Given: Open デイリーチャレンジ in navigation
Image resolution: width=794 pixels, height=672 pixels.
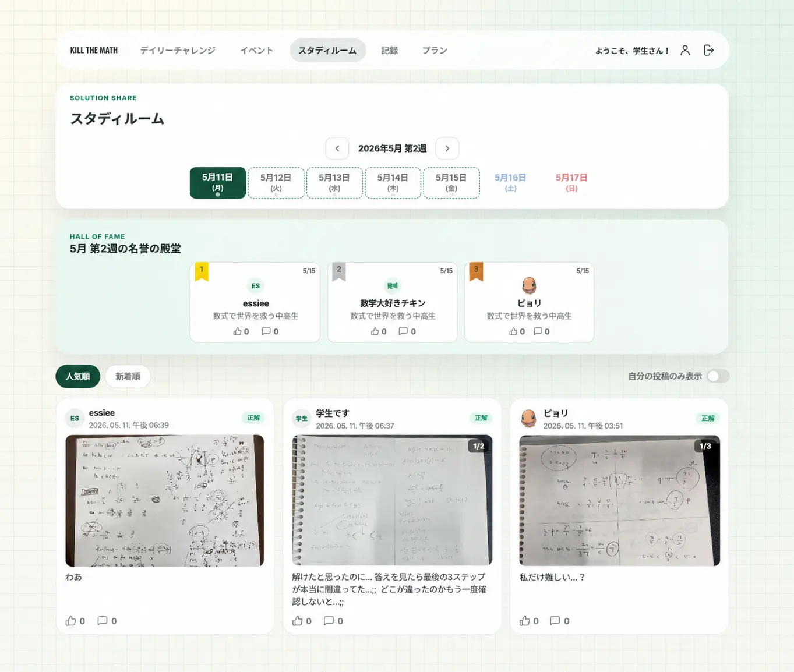Looking at the screenshot, I should (178, 51).
